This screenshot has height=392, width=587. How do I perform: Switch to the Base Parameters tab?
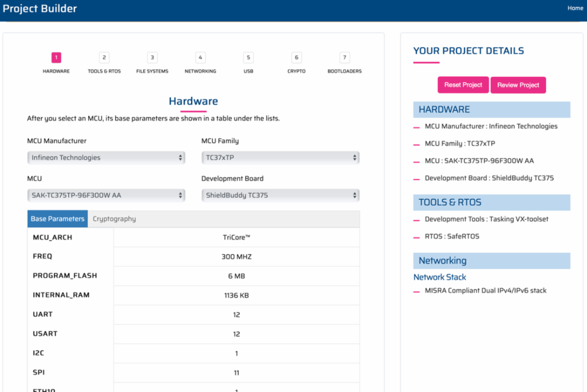click(58, 219)
